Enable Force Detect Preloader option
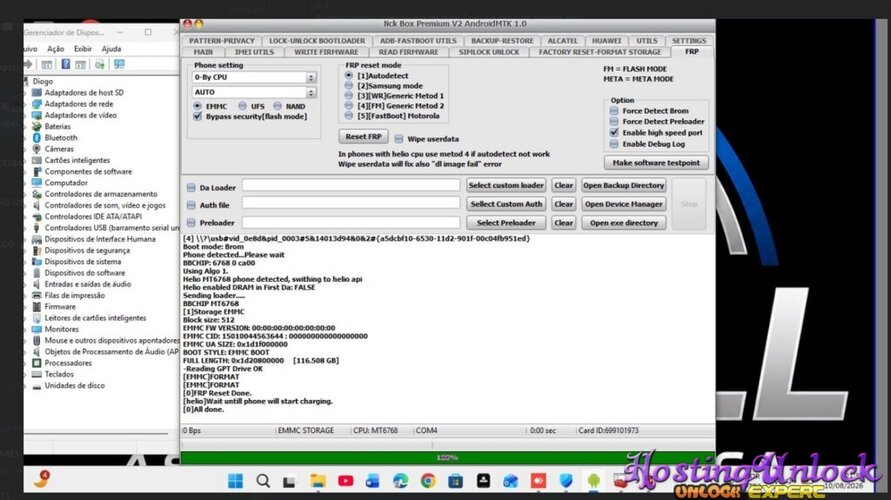The image size is (891, 500). (x=614, y=122)
